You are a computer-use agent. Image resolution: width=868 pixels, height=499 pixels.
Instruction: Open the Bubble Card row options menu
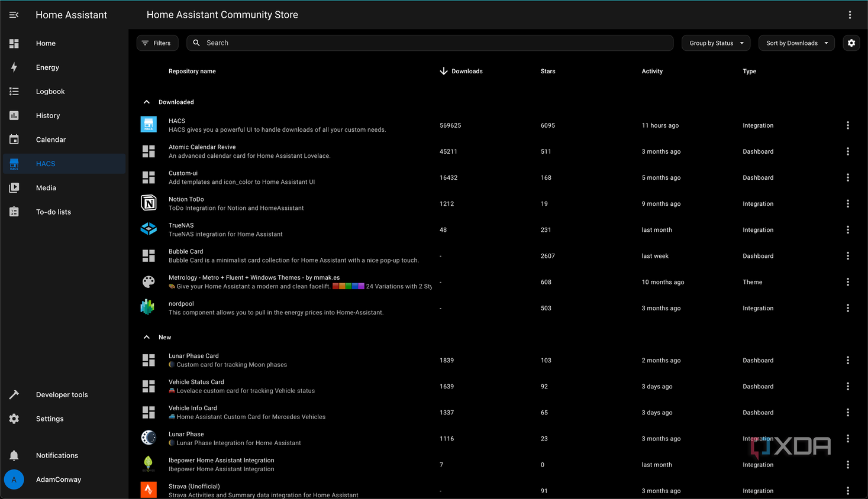pyautogui.click(x=847, y=256)
